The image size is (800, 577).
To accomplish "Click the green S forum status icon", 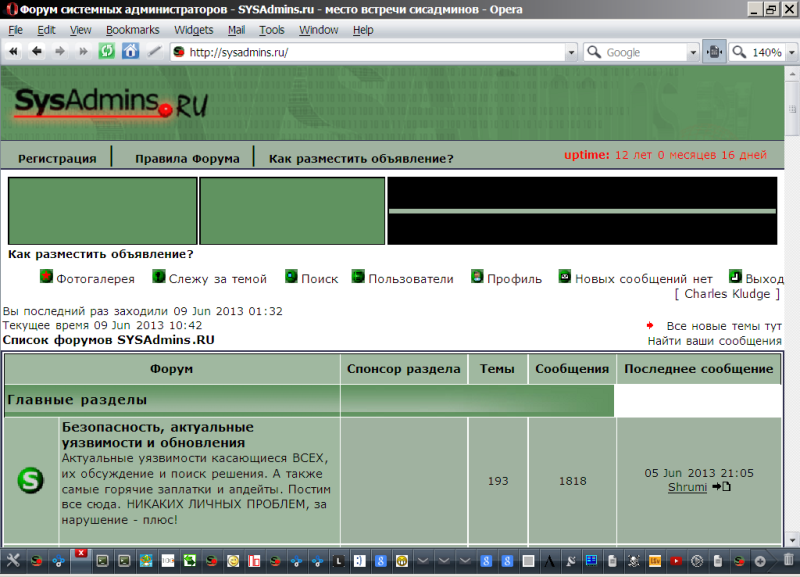I will [31, 480].
